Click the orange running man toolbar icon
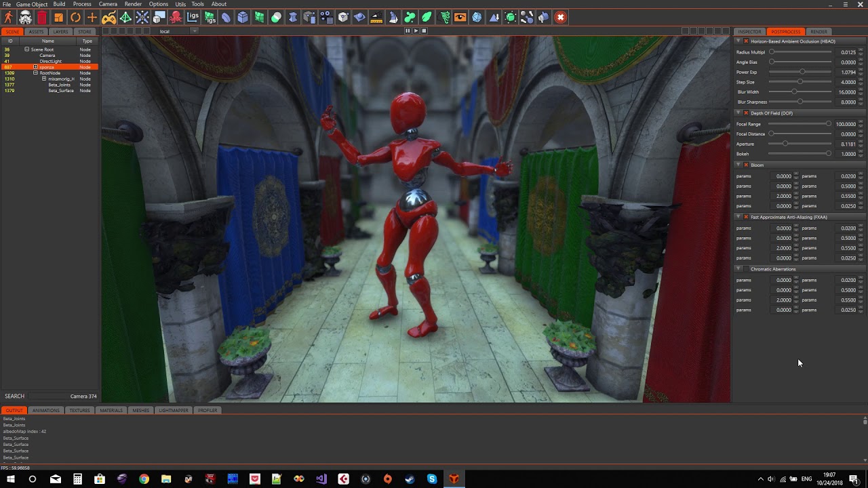 pyautogui.click(x=9, y=17)
